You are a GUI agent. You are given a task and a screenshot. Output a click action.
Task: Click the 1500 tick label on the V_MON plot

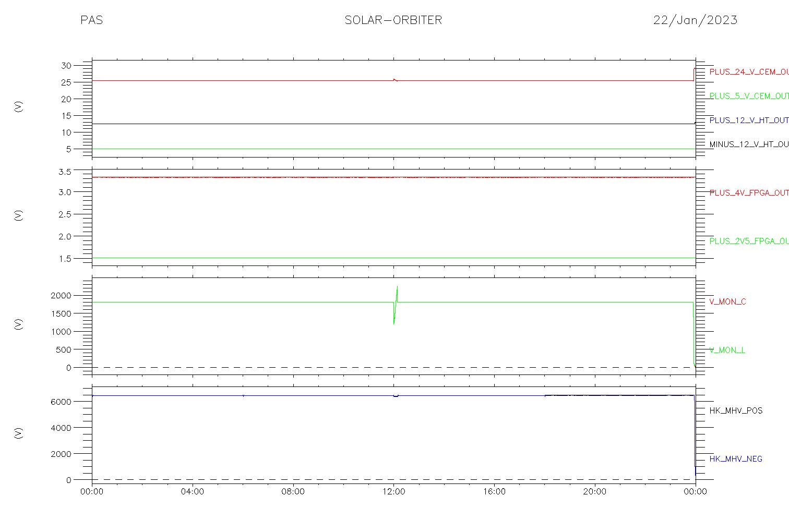click(x=62, y=313)
